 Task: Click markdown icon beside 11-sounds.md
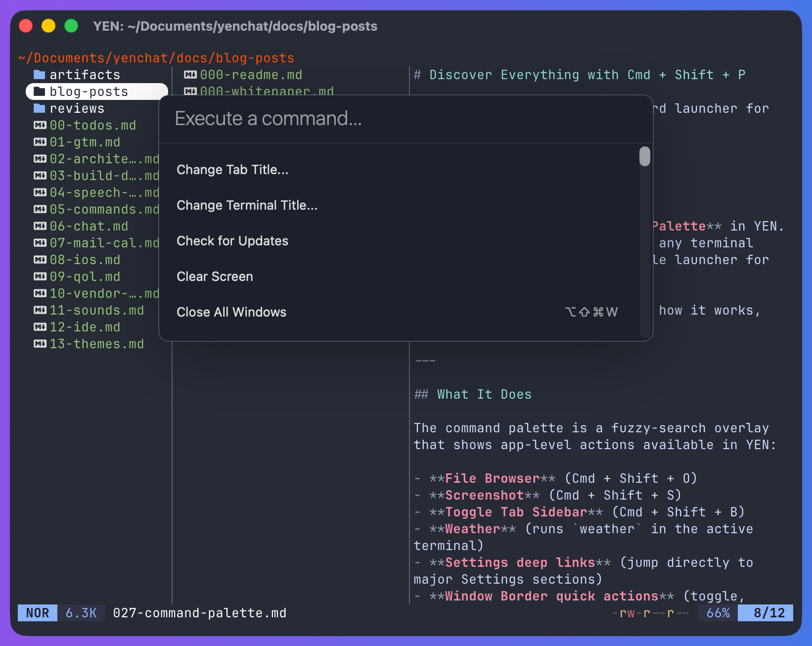tap(40, 310)
